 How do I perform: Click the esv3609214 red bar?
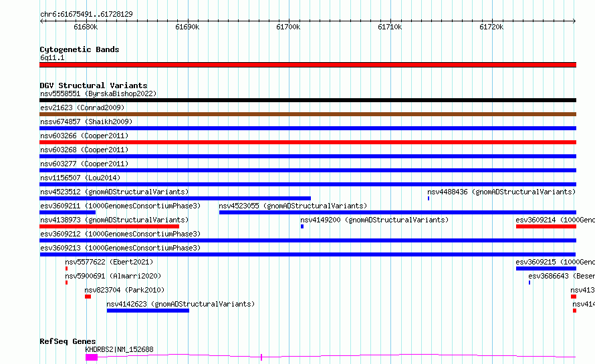546,226
